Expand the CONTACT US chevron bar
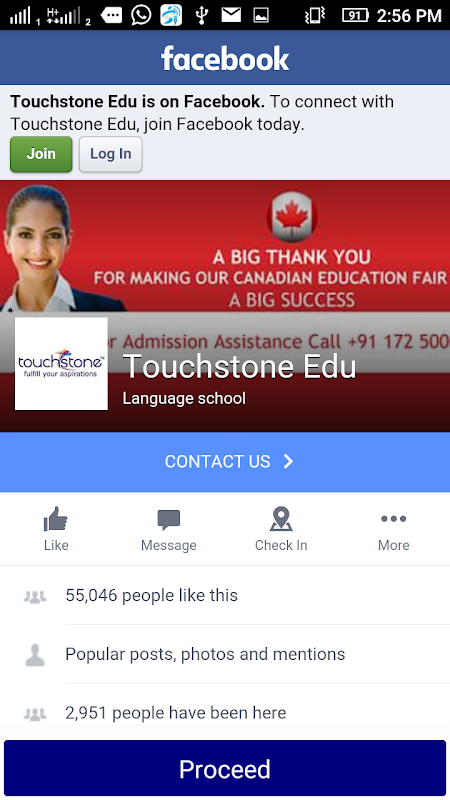The height and width of the screenshot is (800, 450). point(225,462)
